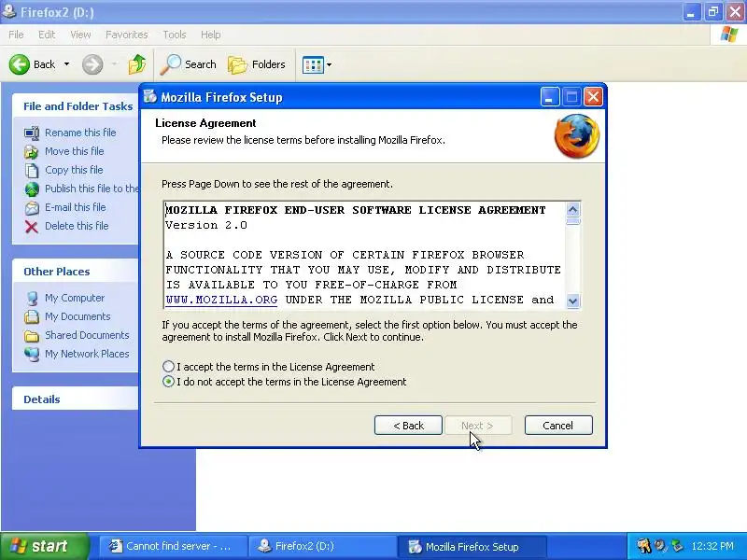Image resolution: width=747 pixels, height=560 pixels.
Task: Click the E-mail this file envelope icon
Action: (x=32, y=207)
